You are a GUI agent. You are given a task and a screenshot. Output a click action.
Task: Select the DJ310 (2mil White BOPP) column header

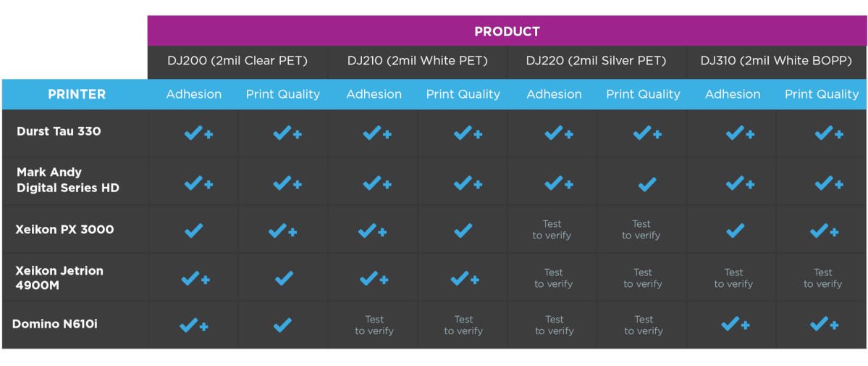tap(776, 61)
